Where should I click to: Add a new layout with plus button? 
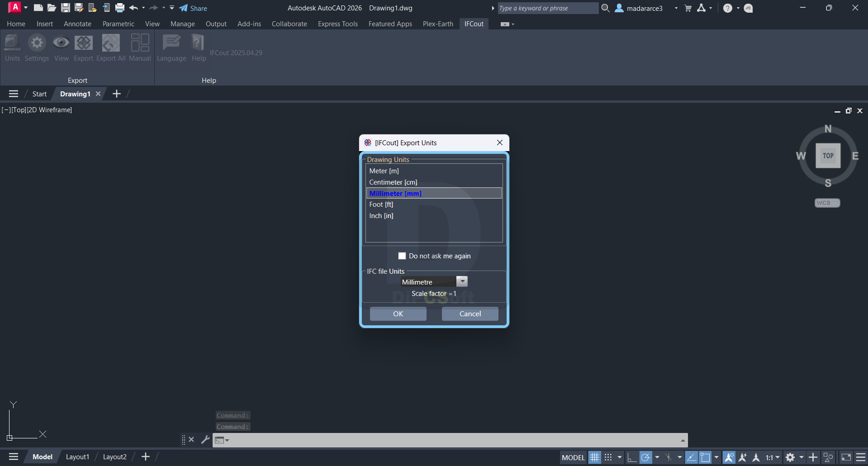(145, 457)
